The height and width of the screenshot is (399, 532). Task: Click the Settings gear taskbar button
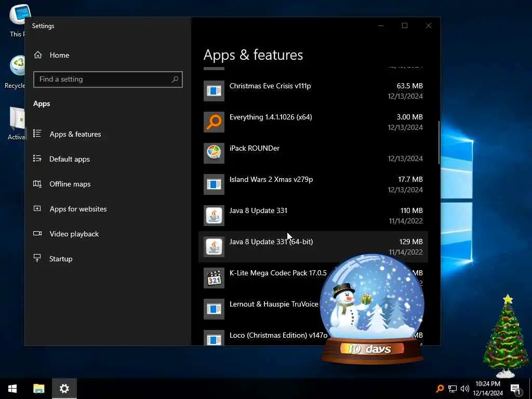tap(64, 389)
